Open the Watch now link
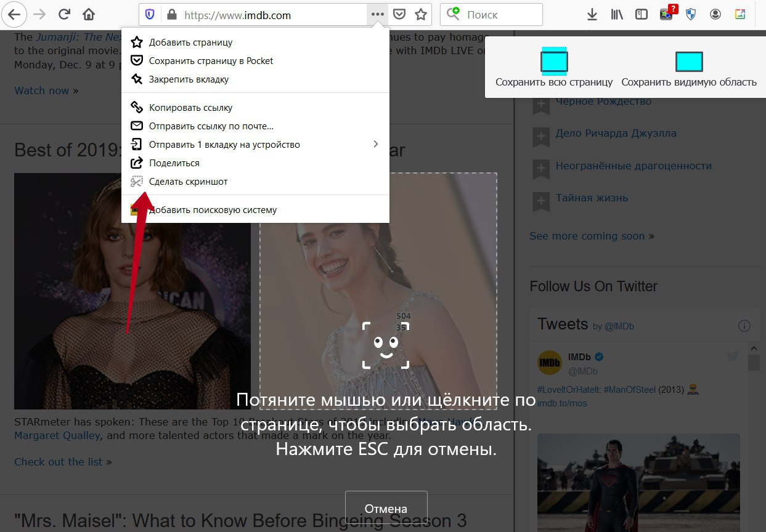Screen dimensions: 766x532 click(42, 91)
